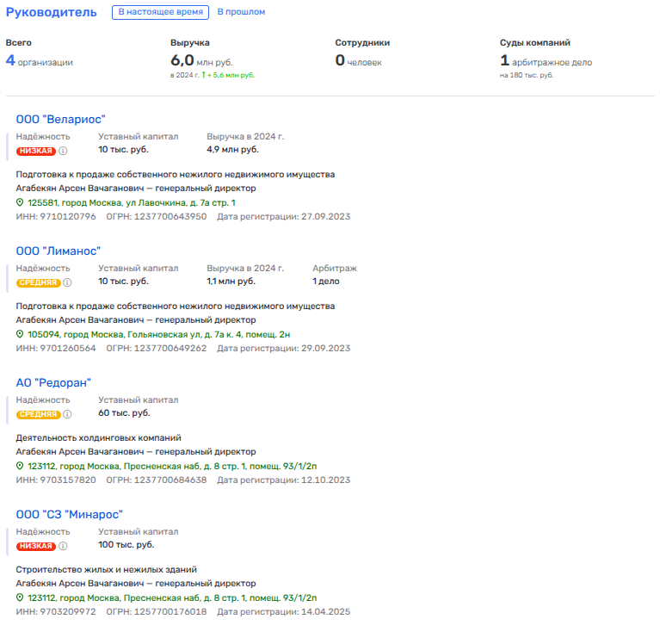Click the '4 организации' total counter
The width and height of the screenshot is (660, 644).
click(40, 61)
